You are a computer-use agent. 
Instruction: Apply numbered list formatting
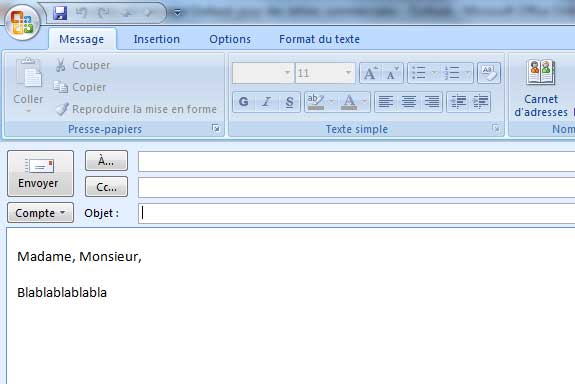click(452, 73)
